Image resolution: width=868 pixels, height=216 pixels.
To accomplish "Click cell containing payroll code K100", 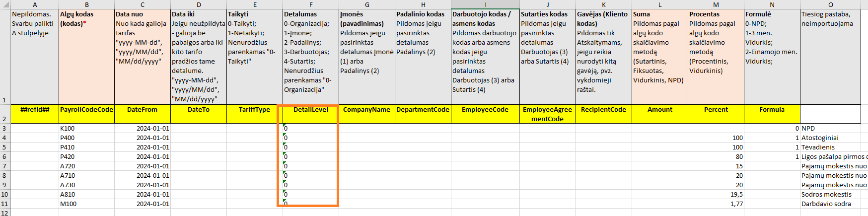I will (86, 128).
